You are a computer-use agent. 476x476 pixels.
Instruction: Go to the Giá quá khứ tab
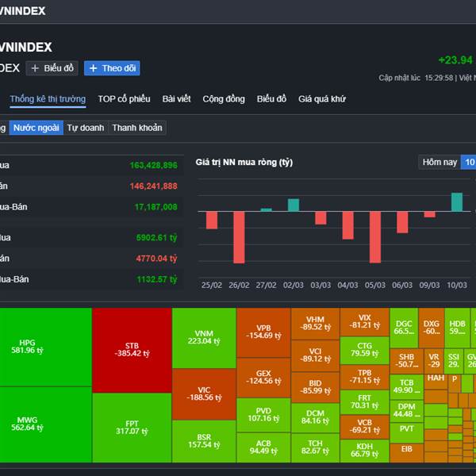(322, 99)
